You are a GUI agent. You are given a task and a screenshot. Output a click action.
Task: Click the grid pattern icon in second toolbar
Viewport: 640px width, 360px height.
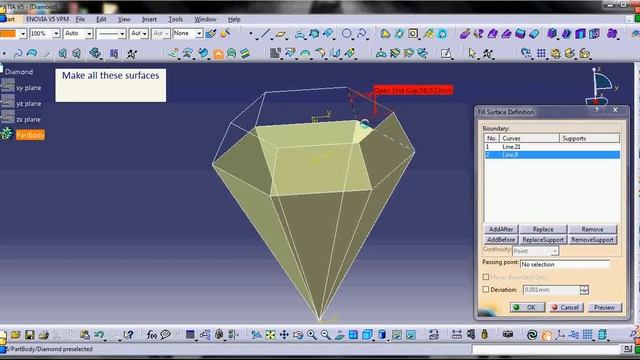(x=541, y=53)
